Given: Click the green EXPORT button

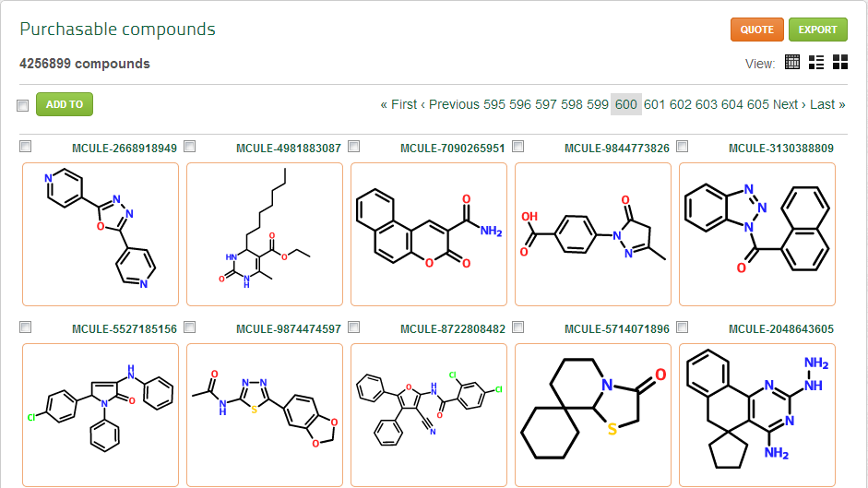Looking at the screenshot, I should (x=817, y=30).
